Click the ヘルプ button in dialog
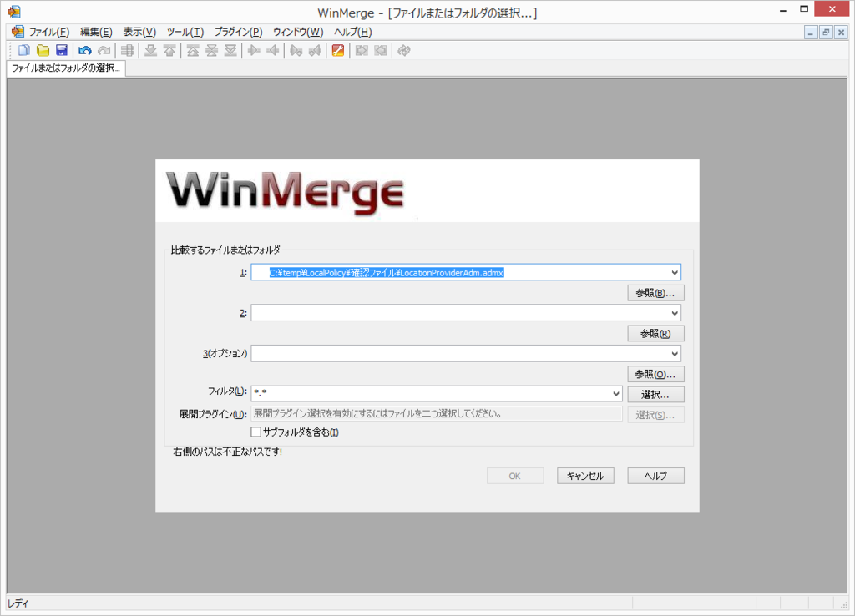Image resolution: width=855 pixels, height=616 pixels. point(655,476)
